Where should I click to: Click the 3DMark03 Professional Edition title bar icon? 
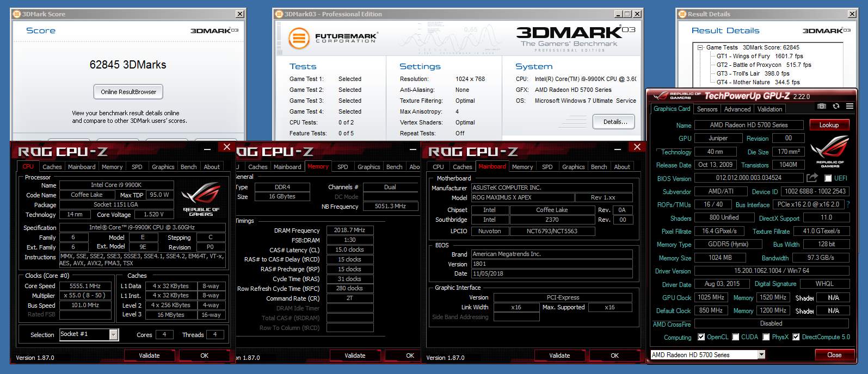click(x=279, y=14)
